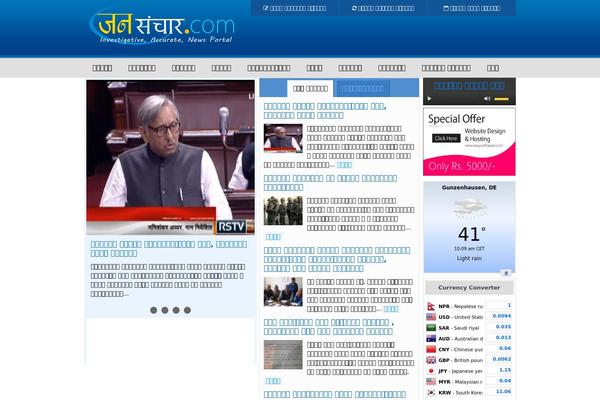The height and width of the screenshot is (400, 600).
Task: Click the top headline in the news list panel
Action: 325,111
